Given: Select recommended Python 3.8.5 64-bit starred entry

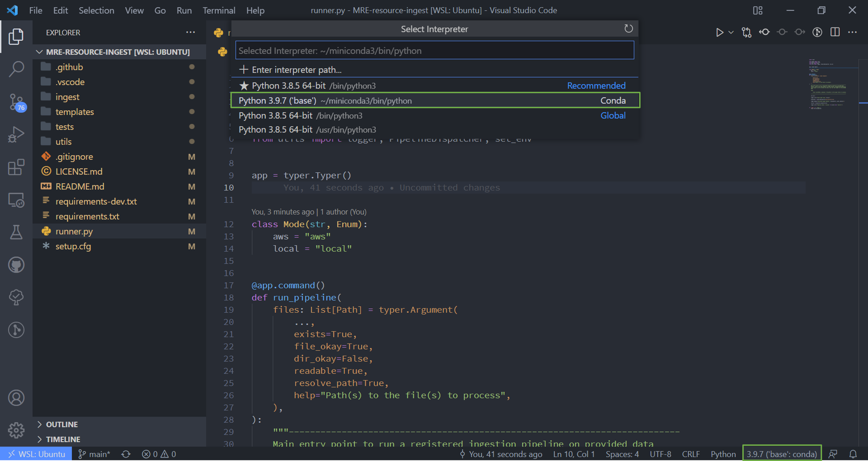Looking at the screenshot, I should (435, 86).
